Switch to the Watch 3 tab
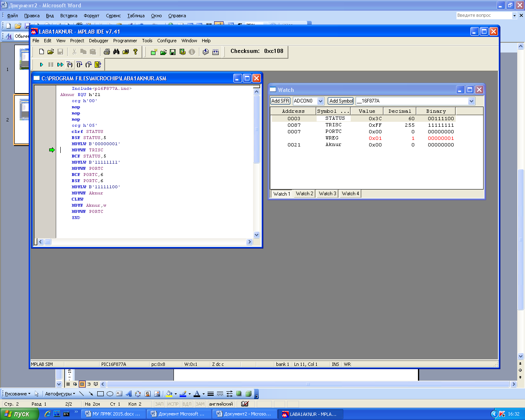The height and width of the screenshot is (420, 525). pos(327,194)
